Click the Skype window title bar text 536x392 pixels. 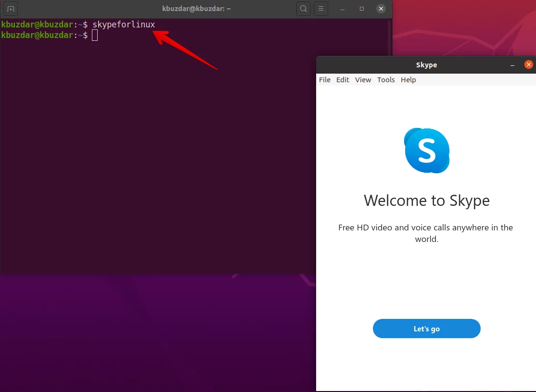[x=426, y=65]
